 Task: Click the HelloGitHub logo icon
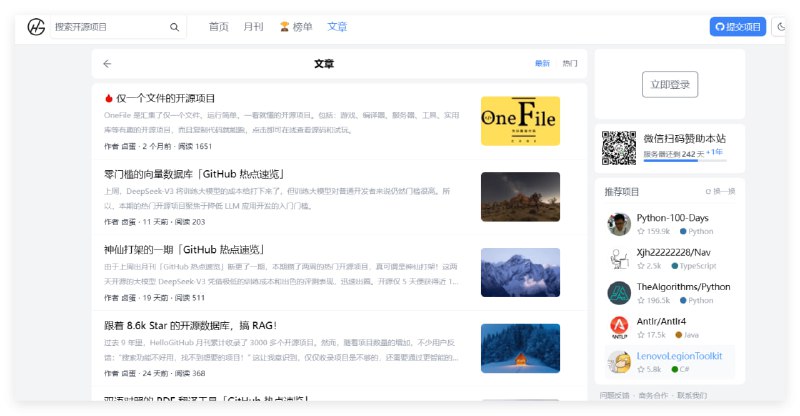pyautogui.click(x=36, y=27)
